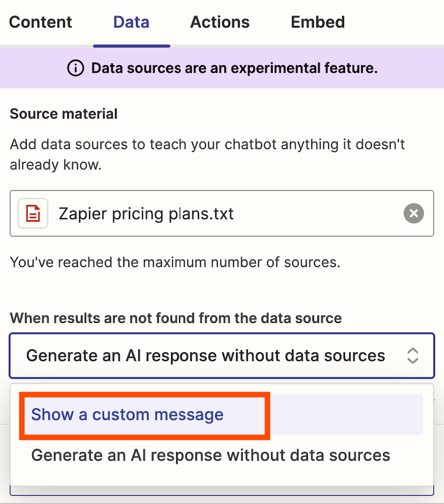444x504 pixels.
Task: Open the When results are not found dropdown
Action: pos(221,355)
